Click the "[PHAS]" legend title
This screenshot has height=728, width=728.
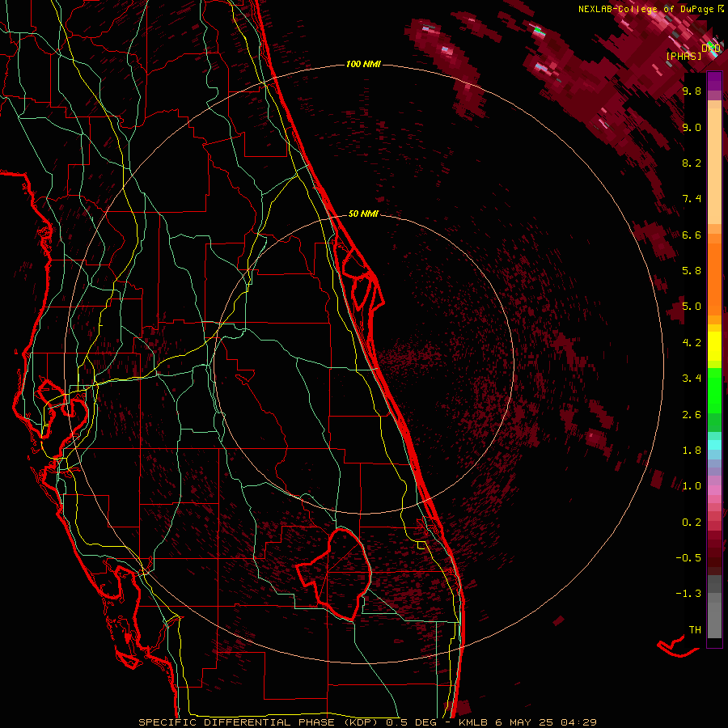point(684,56)
